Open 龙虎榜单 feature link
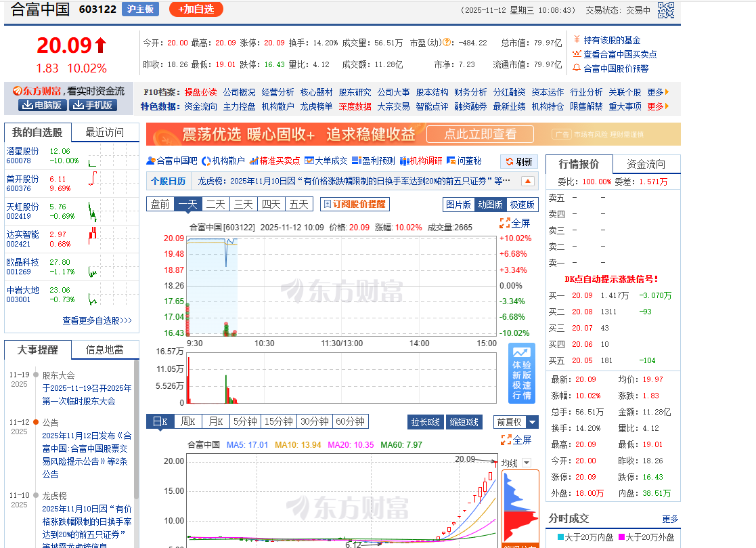Viewport: 756px width, 548px height. [x=316, y=106]
